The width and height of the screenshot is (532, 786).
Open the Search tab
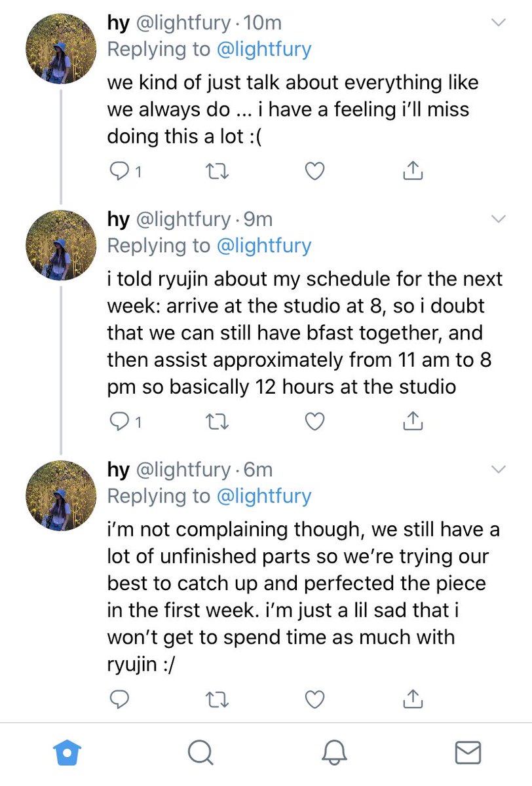click(200, 753)
